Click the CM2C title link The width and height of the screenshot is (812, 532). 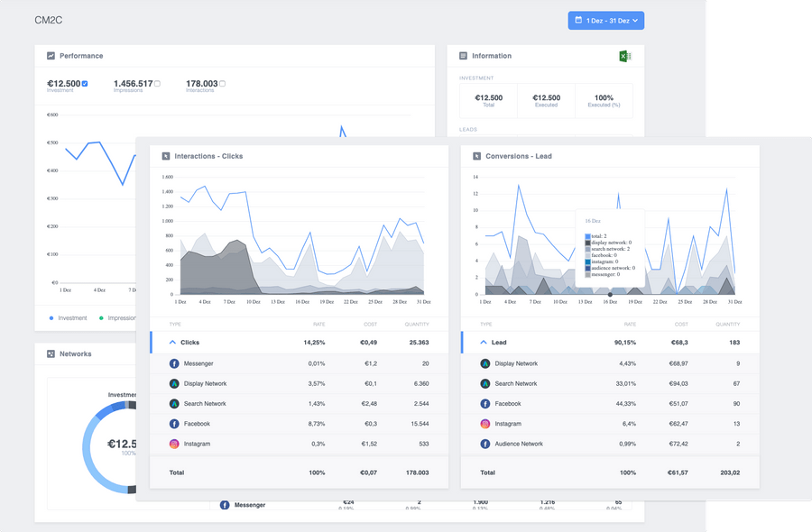click(48, 20)
